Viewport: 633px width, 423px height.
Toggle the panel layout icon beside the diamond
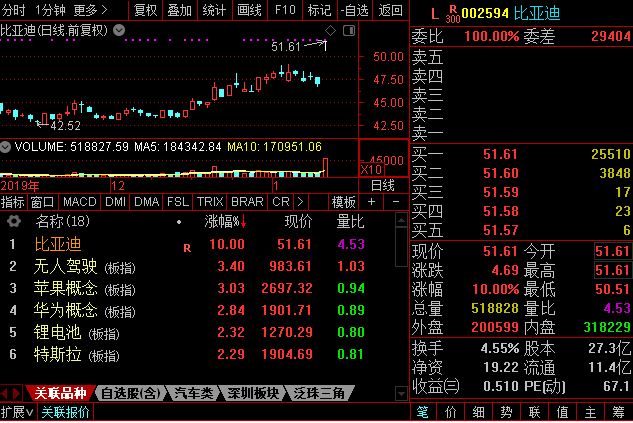[x=349, y=31]
